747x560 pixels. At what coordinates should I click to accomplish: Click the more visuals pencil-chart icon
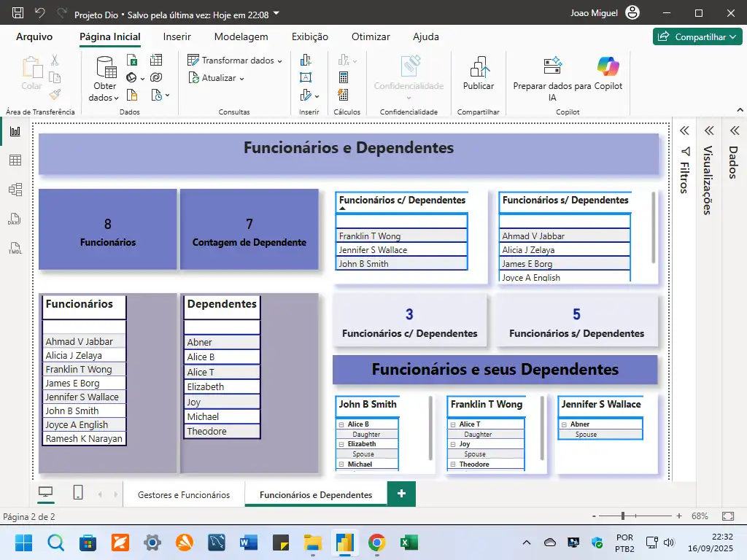click(306, 96)
